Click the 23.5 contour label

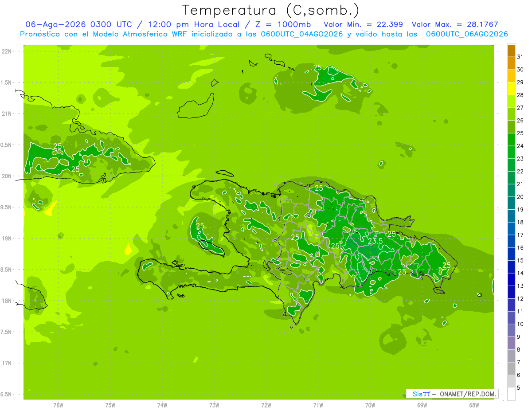pos(375,241)
